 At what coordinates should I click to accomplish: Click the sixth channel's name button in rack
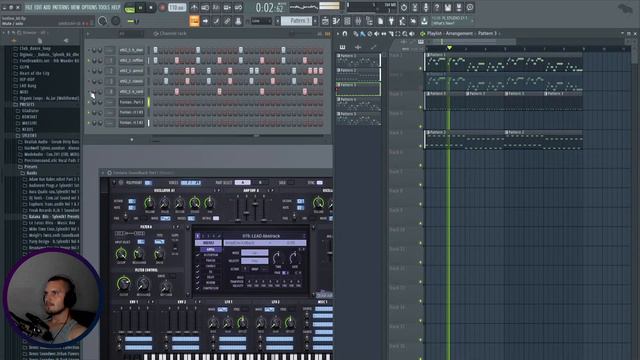[131, 102]
